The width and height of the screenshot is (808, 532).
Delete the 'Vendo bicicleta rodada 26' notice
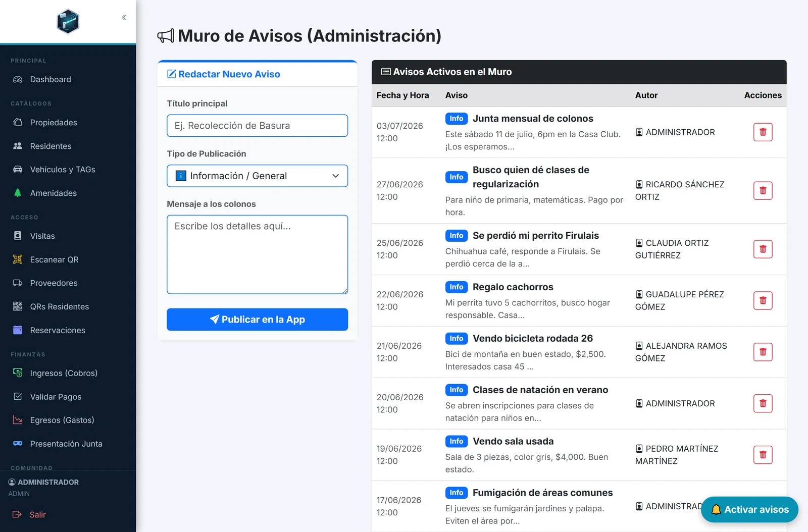[x=763, y=352]
